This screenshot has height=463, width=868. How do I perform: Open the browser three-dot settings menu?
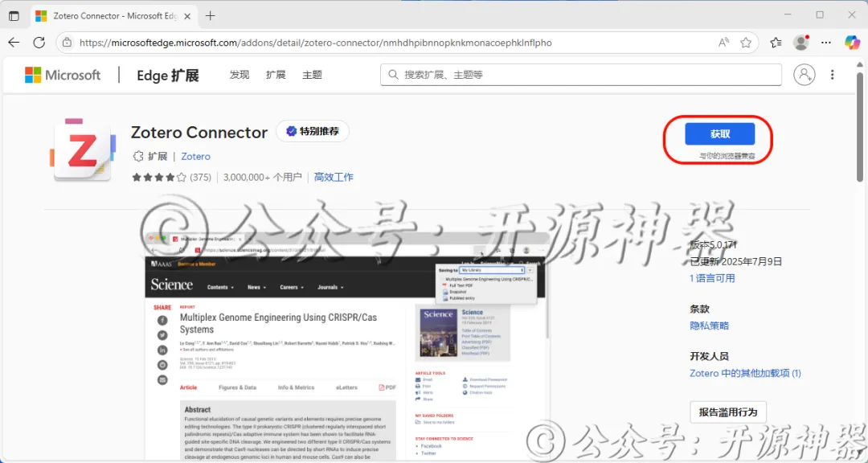click(x=826, y=42)
